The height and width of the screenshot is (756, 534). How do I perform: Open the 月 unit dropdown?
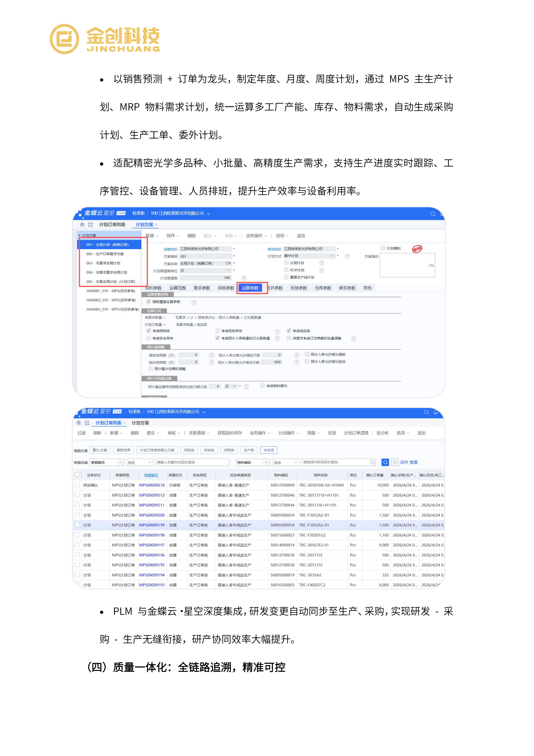point(231,386)
